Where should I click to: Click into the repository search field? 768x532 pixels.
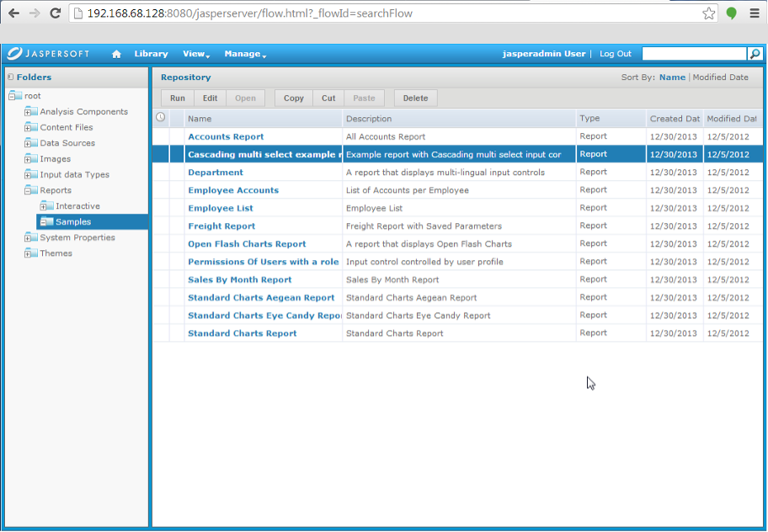[x=694, y=54]
